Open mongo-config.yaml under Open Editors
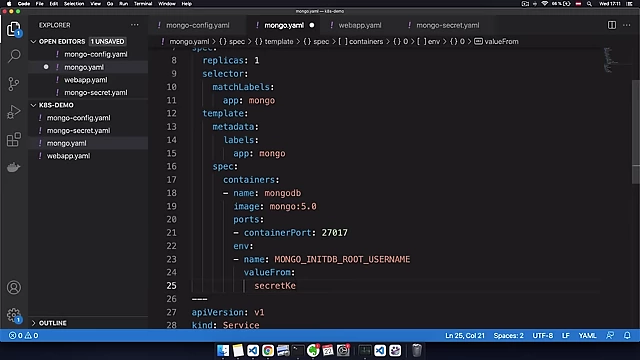The width and height of the screenshot is (640, 360). click(x=96, y=54)
